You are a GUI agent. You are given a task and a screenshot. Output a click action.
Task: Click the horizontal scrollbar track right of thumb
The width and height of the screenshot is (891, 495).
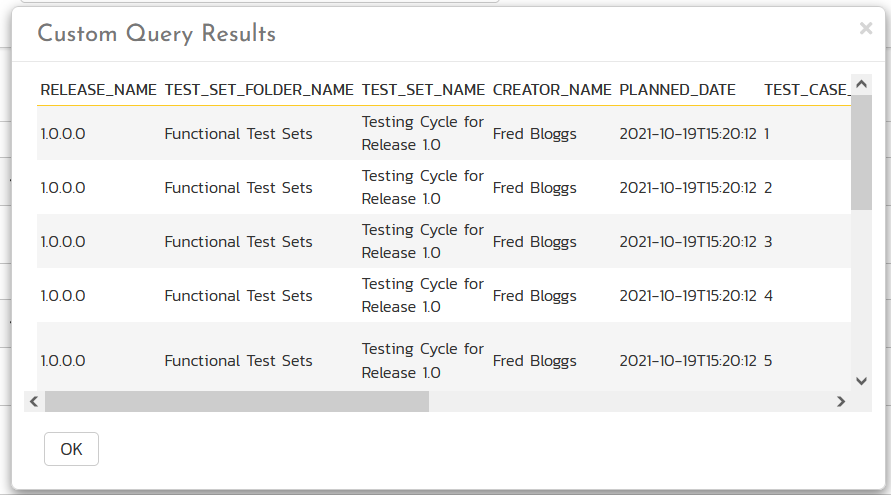tap(630, 401)
